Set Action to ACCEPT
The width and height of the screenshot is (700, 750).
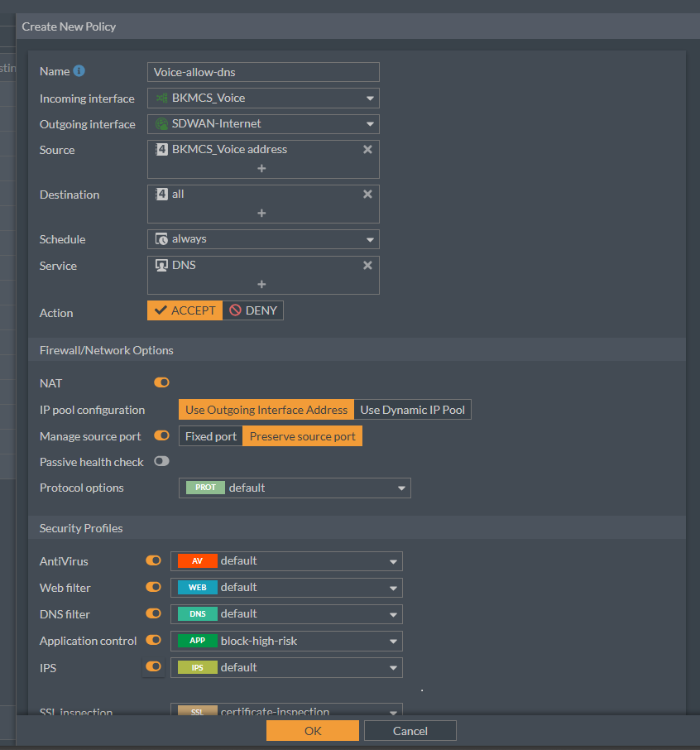point(185,310)
